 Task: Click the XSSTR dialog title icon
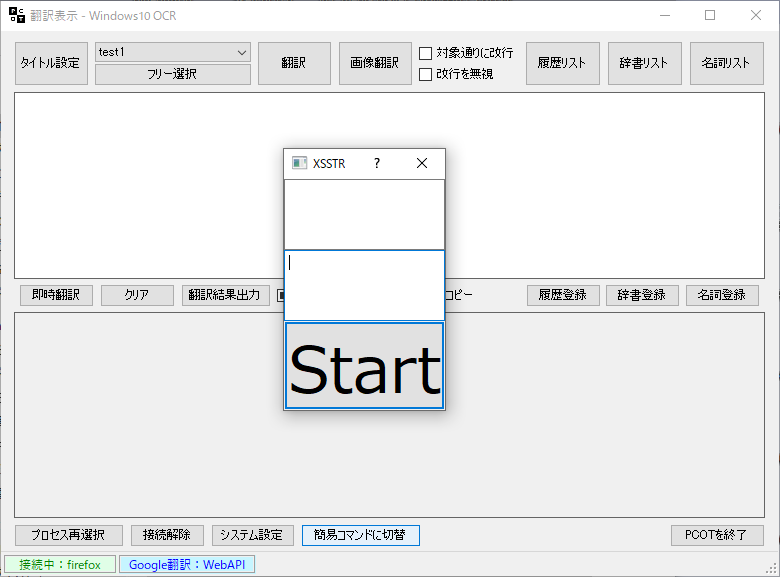coord(299,163)
